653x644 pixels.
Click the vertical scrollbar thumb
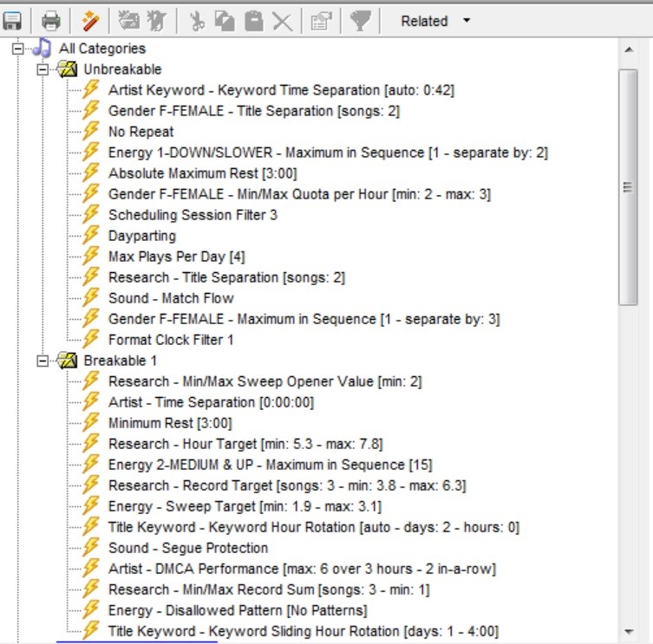point(628,186)
